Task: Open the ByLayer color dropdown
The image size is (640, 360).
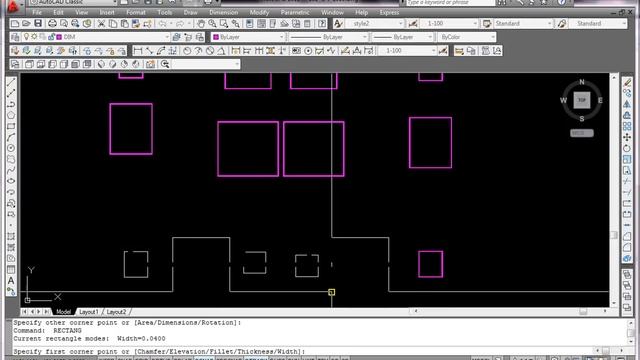Action: click(x=281, y=37)
